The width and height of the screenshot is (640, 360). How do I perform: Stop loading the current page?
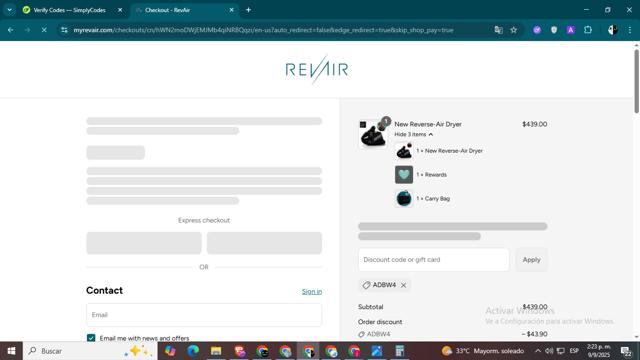click(x=44, y=30)
